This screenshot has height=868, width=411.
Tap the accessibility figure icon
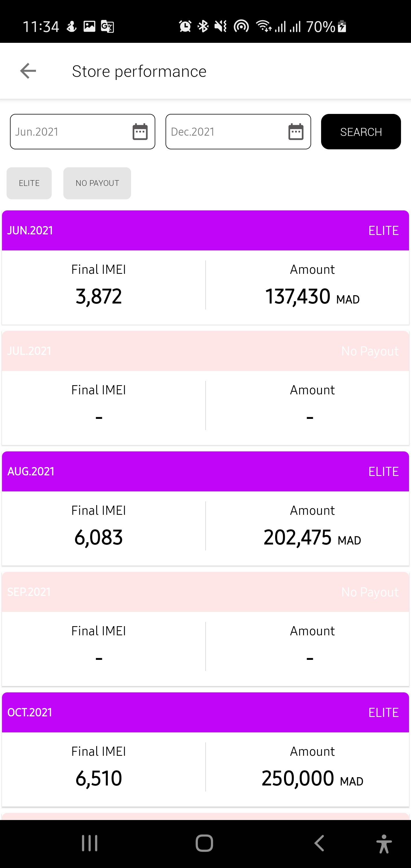pos(384,843)
